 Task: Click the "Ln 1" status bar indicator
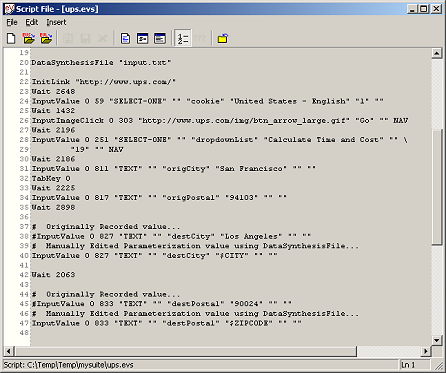tap(408, 365)
